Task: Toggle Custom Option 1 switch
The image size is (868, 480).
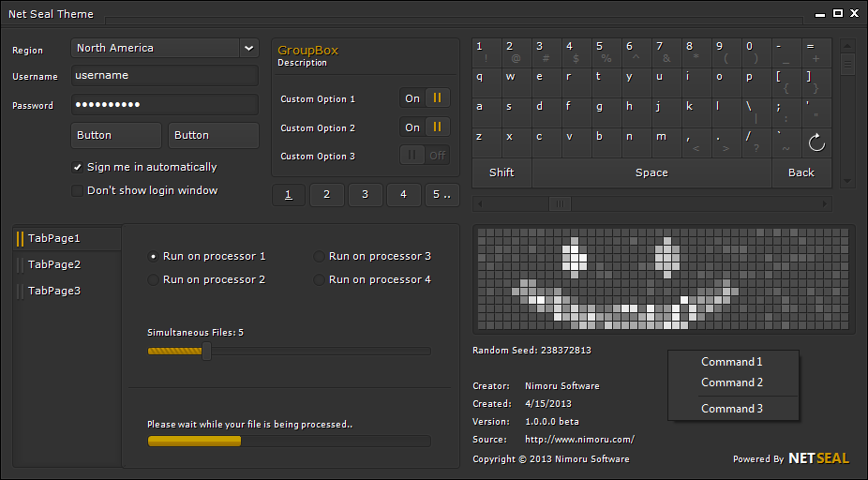Action: [x=425, y=98]
